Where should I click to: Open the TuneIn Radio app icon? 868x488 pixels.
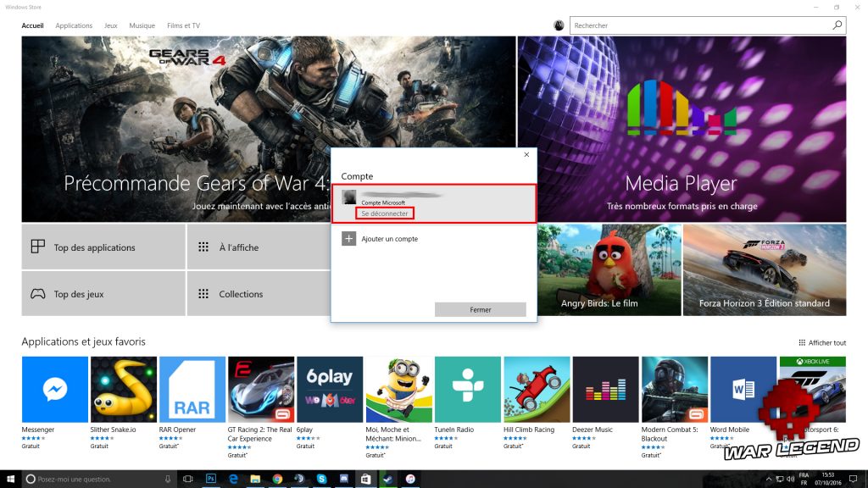(x=467, y=389)
